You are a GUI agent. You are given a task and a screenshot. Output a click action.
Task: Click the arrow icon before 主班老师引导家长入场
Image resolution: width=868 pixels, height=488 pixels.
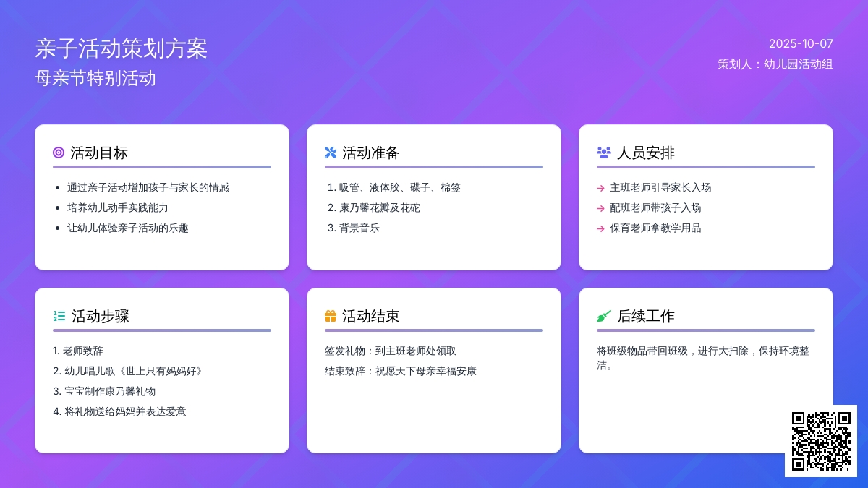[x=600, y=188]
